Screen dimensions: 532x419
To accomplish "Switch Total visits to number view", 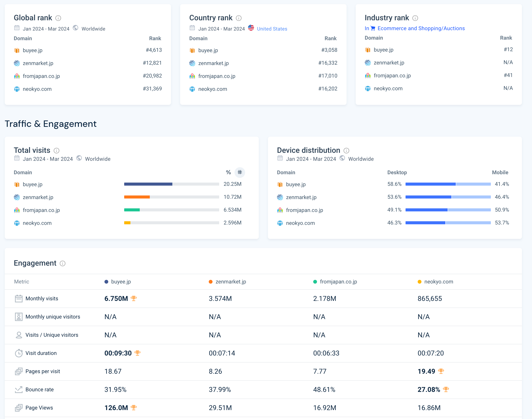I will click(x=240, y=173).
